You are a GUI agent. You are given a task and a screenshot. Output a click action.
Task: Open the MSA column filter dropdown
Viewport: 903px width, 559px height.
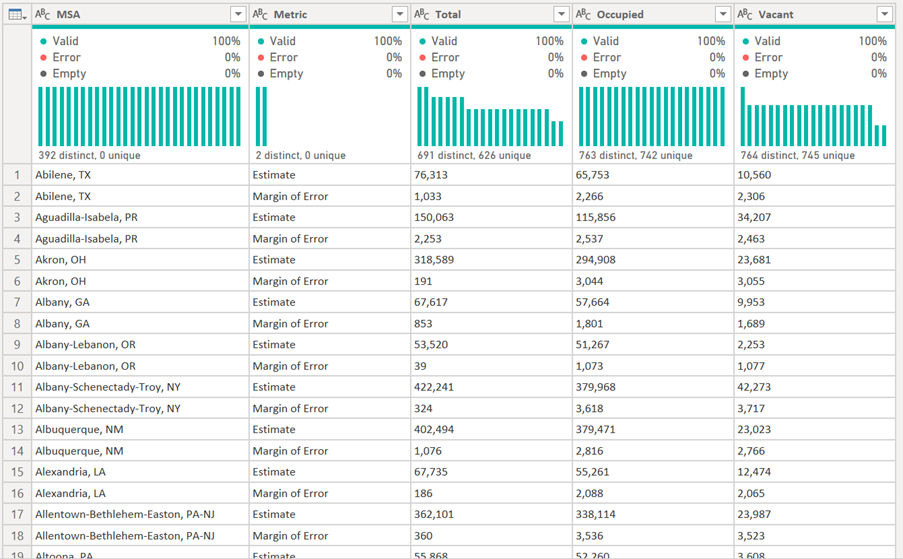click(x=237, y=14)
